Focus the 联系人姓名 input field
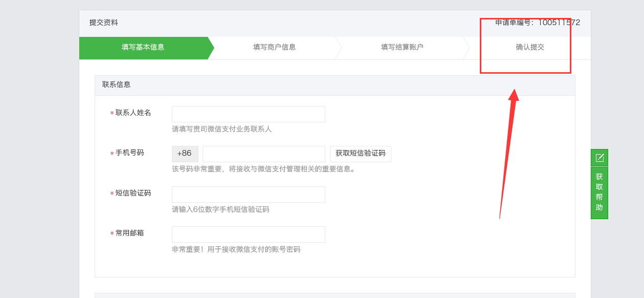 249,114
